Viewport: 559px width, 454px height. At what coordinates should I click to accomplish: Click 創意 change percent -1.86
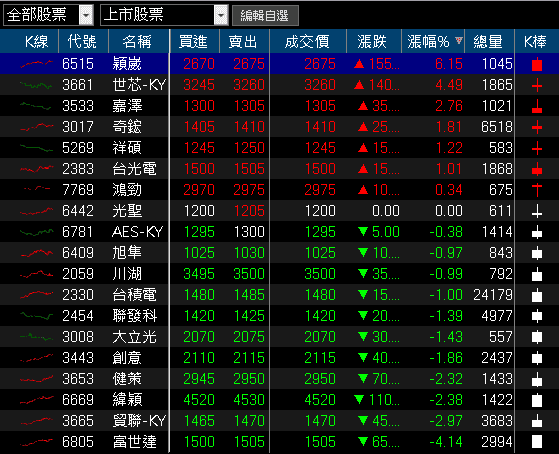point(446,358)
